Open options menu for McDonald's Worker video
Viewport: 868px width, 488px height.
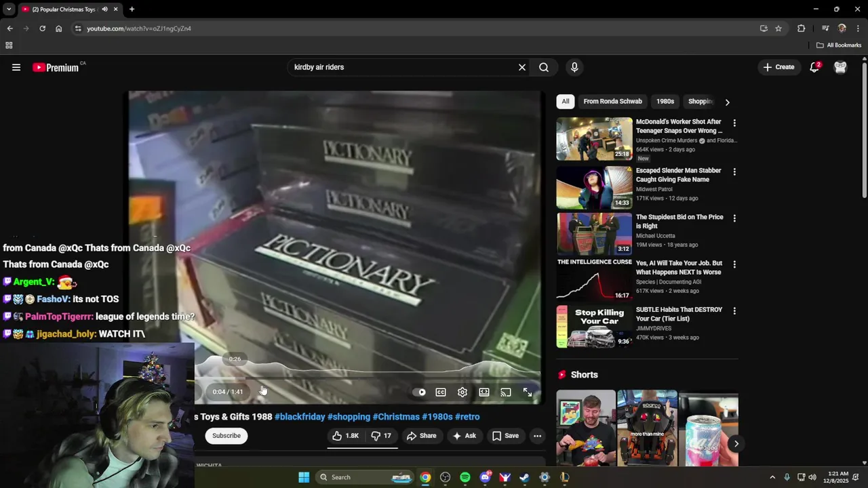(734, 123)
